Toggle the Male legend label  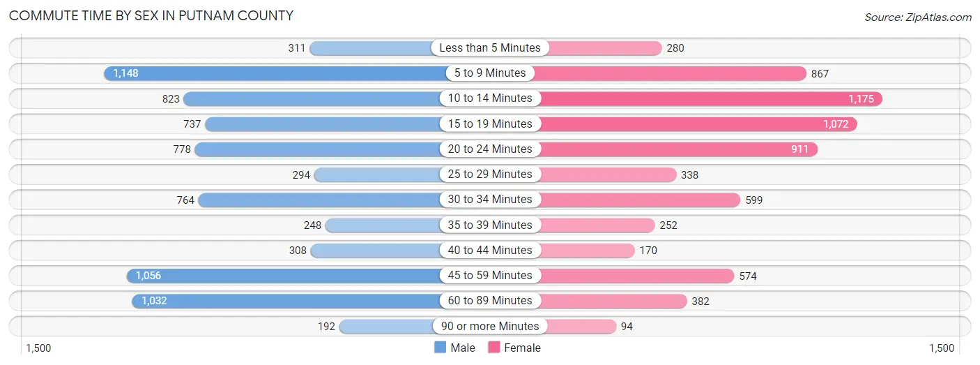click(463, 348)
